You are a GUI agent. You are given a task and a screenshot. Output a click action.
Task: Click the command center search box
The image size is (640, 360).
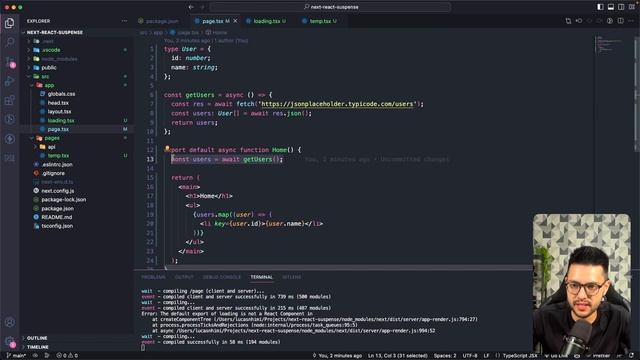coord(331,7)
